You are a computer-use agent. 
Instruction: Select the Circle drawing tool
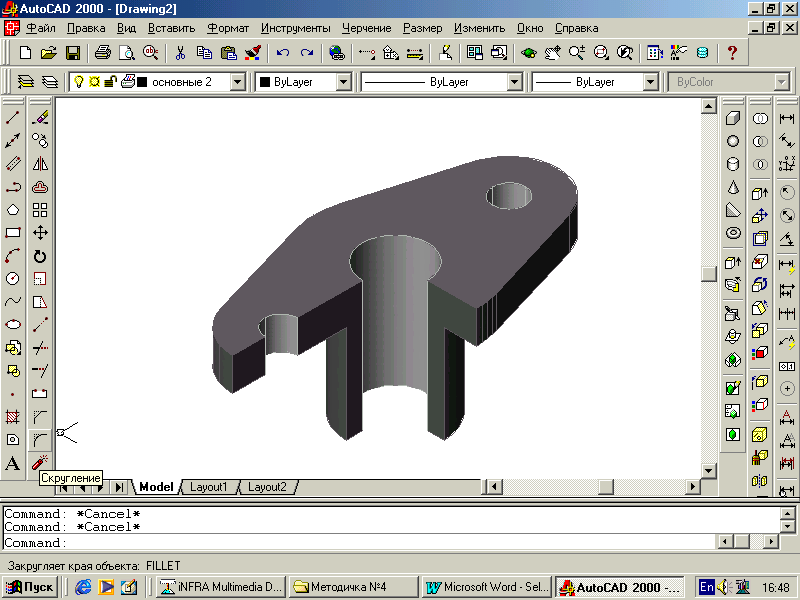tap(13, 279)
